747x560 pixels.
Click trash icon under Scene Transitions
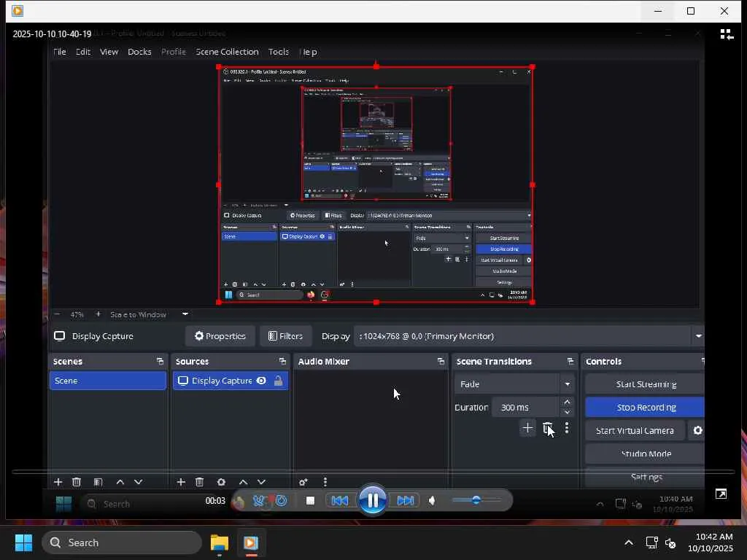(x=547, y=428)
